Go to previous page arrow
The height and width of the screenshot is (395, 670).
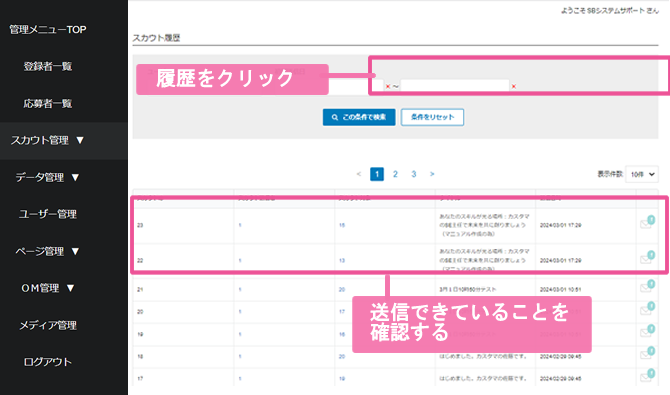click(359, 174)
